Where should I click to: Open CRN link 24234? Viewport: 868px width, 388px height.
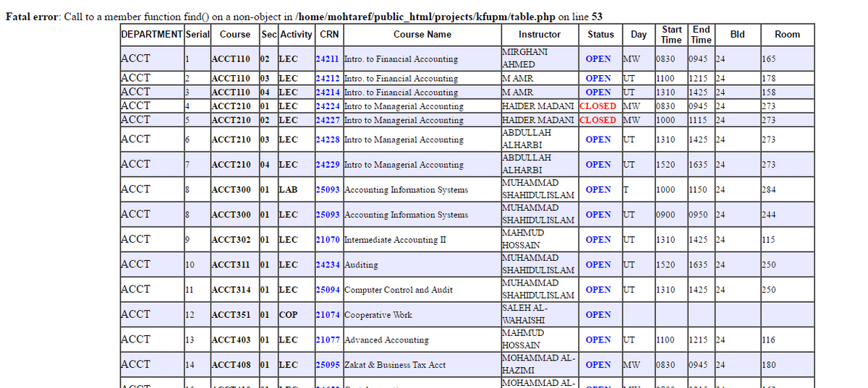[x=328, y=264]
